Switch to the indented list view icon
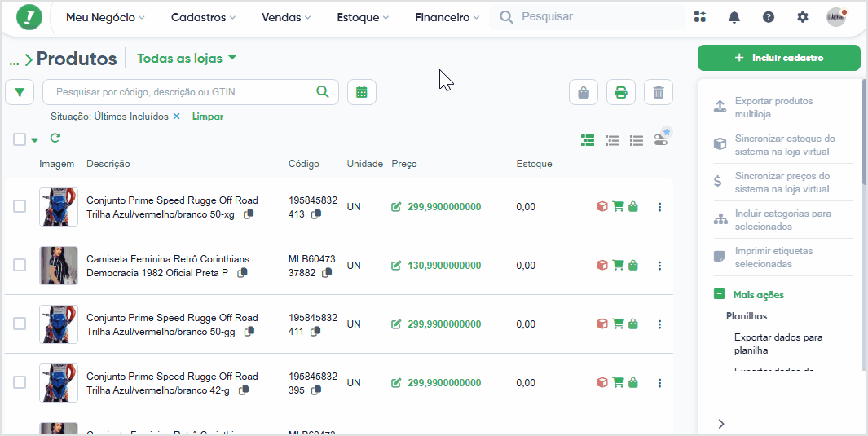868x436 pixels. (612, 140)
